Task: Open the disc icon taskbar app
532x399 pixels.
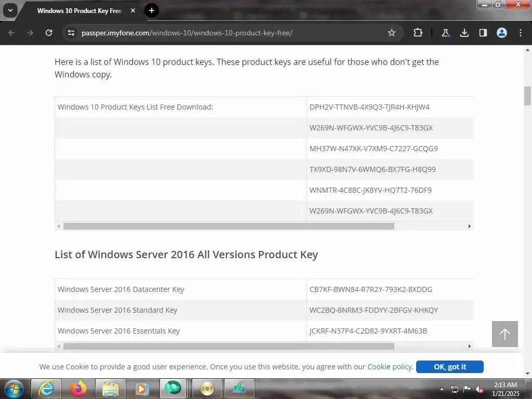Action: click(207, 389)
